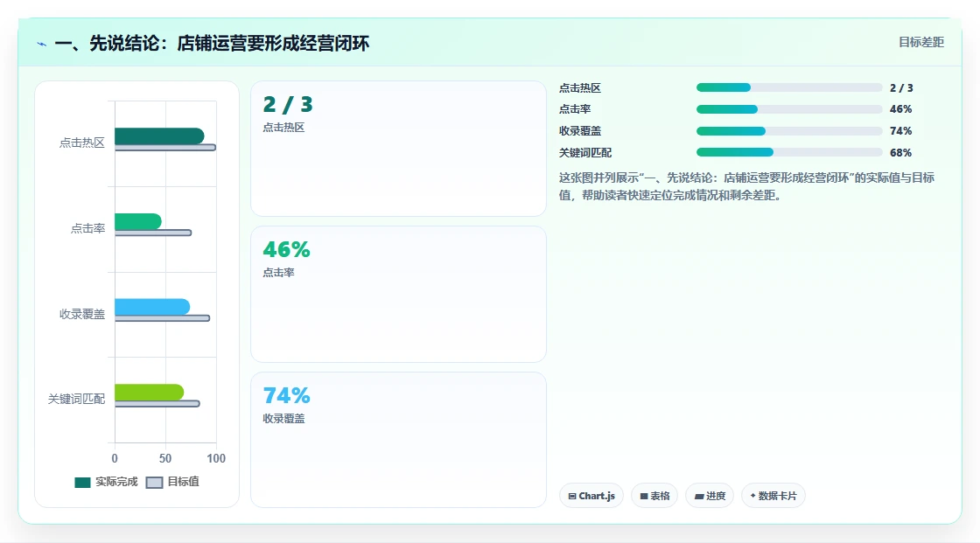Click the '68%' value beside 关键词匹配 bar
The image size is (980, 543).
(x=900, y=152)
